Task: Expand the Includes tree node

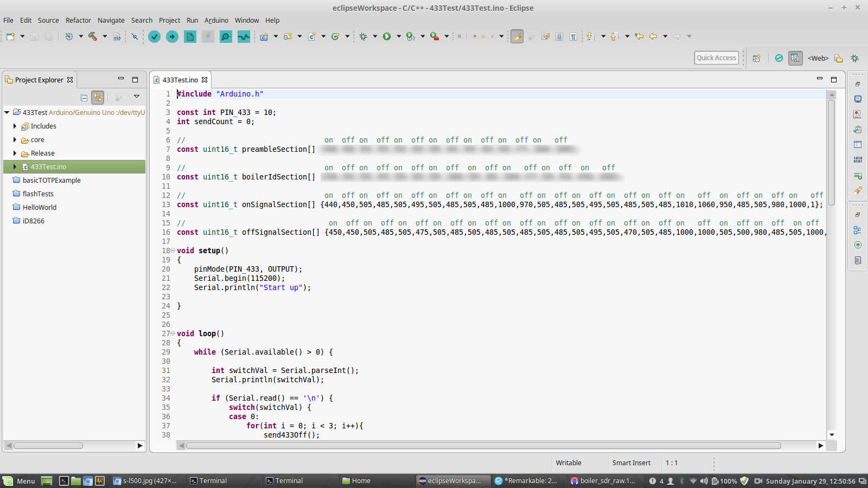Action: [15, 126]
